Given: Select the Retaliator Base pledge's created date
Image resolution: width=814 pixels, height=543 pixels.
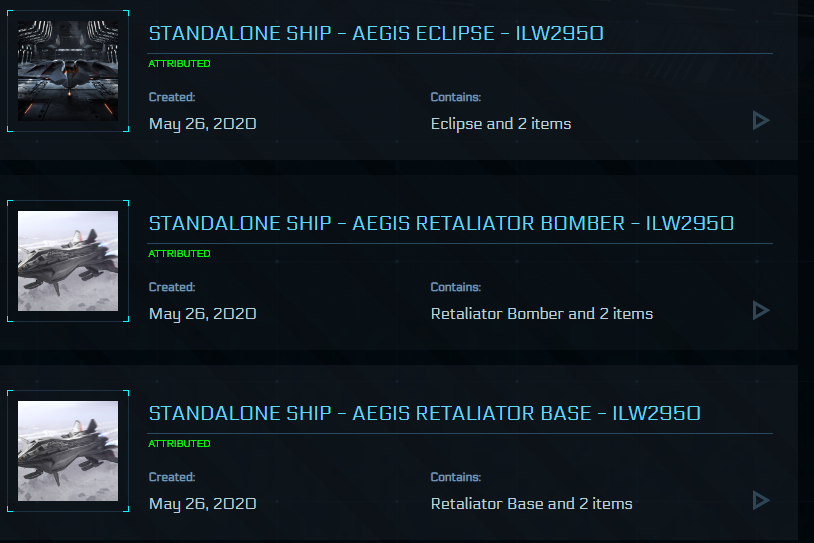Looking at the screenshot, I should pos(202,504).
